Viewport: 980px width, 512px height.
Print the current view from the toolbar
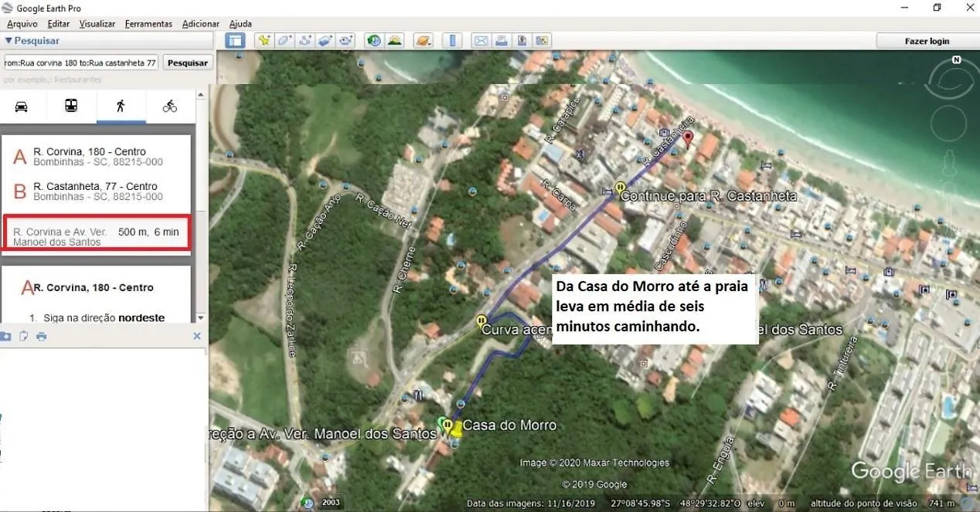pyautogui.click(x=502, y=41)
